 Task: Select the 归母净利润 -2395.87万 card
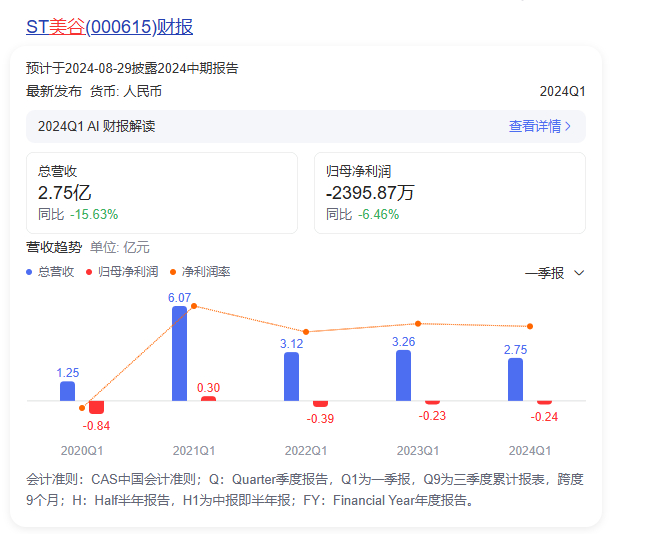(x=450, y=193)
